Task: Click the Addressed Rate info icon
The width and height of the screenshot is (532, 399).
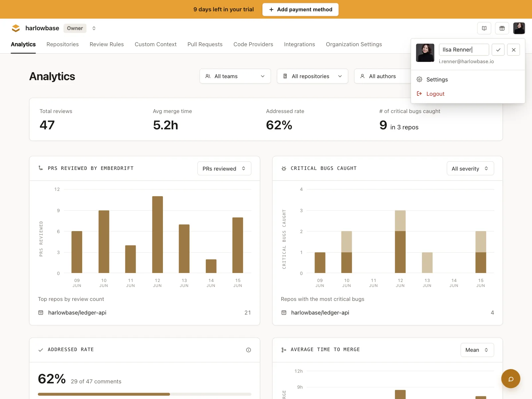Action: 248,350
